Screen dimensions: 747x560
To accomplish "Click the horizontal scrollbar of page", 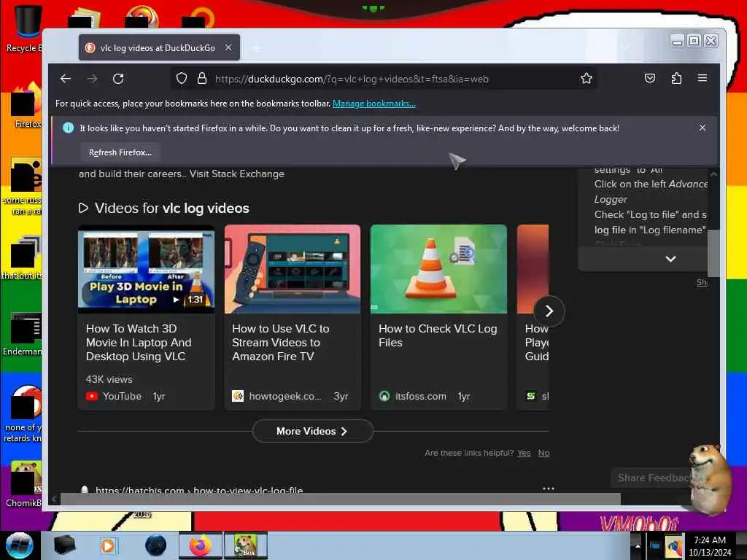I will click(340, 499).
